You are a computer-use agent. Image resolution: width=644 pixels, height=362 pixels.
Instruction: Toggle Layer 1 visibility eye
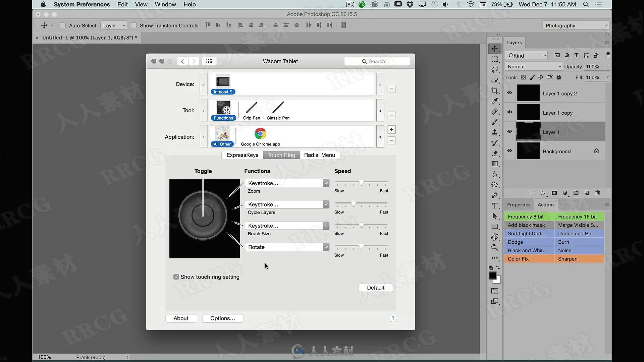tap(509, 131)
